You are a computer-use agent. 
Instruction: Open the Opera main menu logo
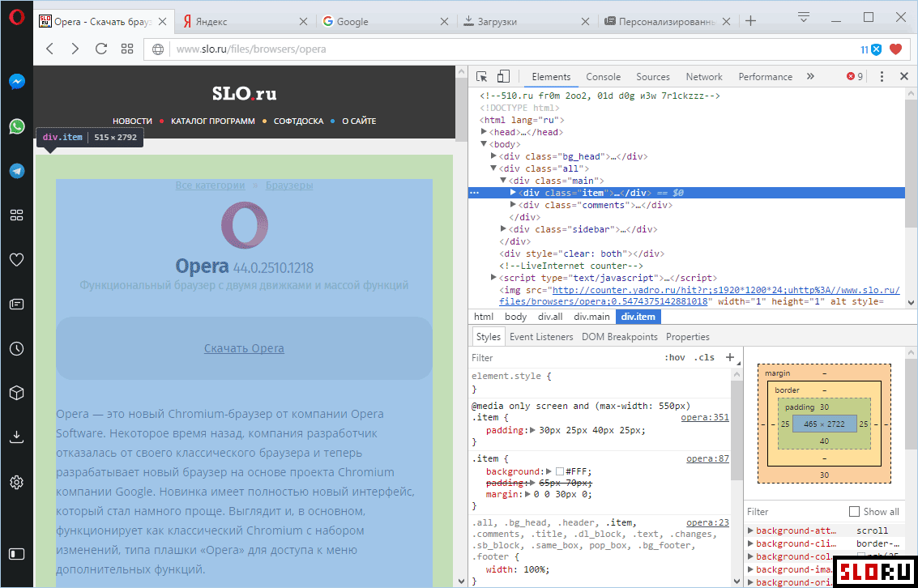coord(16,18)
